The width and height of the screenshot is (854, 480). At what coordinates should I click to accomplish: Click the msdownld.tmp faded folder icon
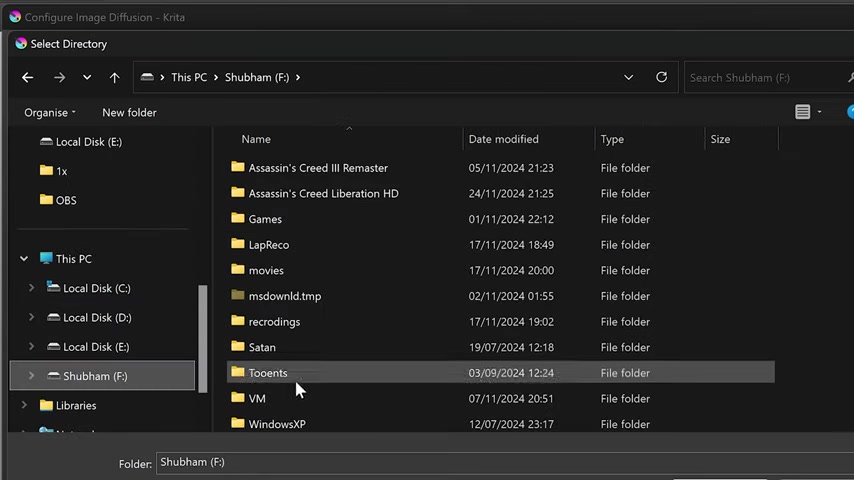[x=237, y=295]
